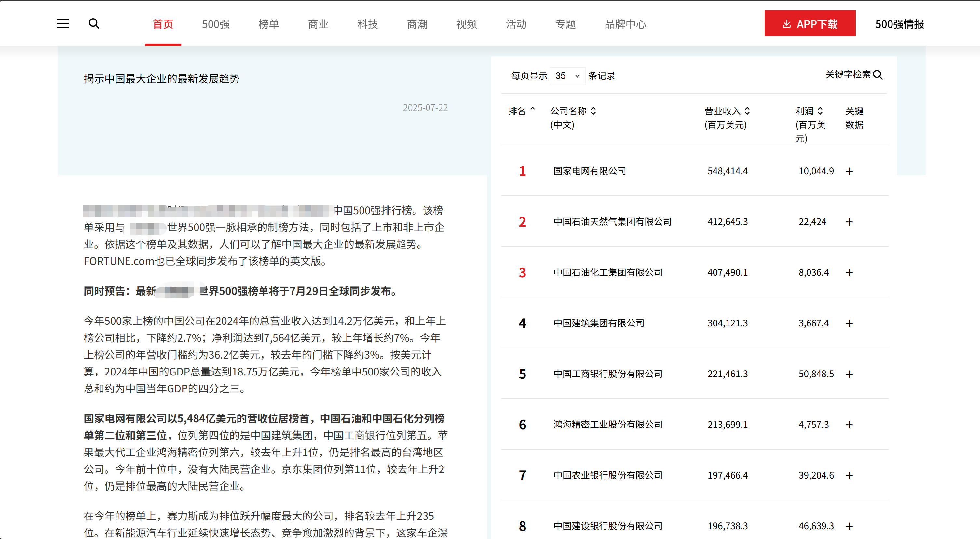Screen dimensions: 980x539
Task: Expand key data for 国家电网有限公司
Action: tap(849, 171)
